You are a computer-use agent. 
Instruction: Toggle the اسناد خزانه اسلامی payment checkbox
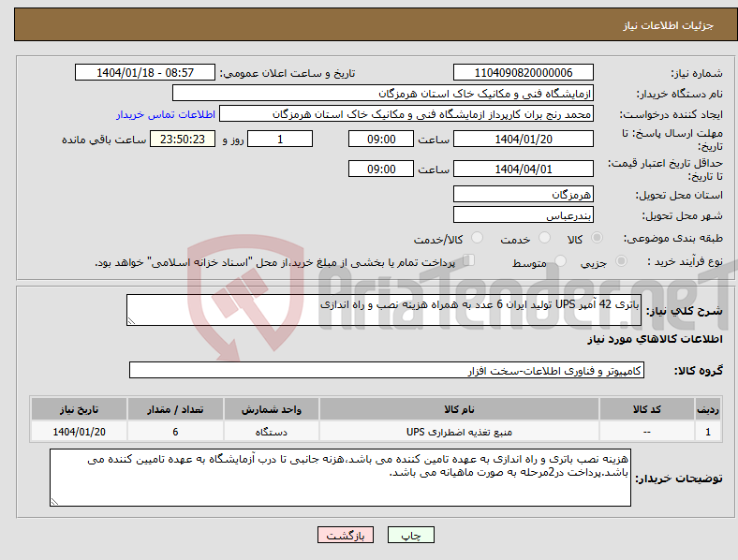pos(469,260)
